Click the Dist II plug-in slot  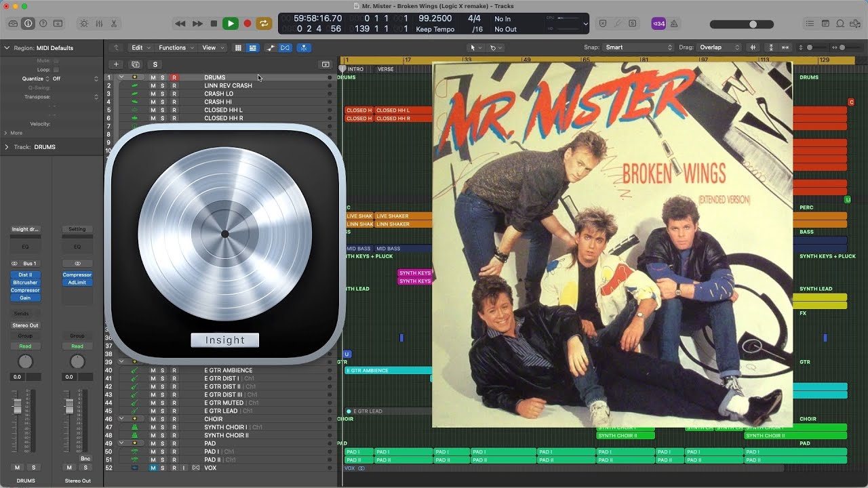[x=25, y=275]
